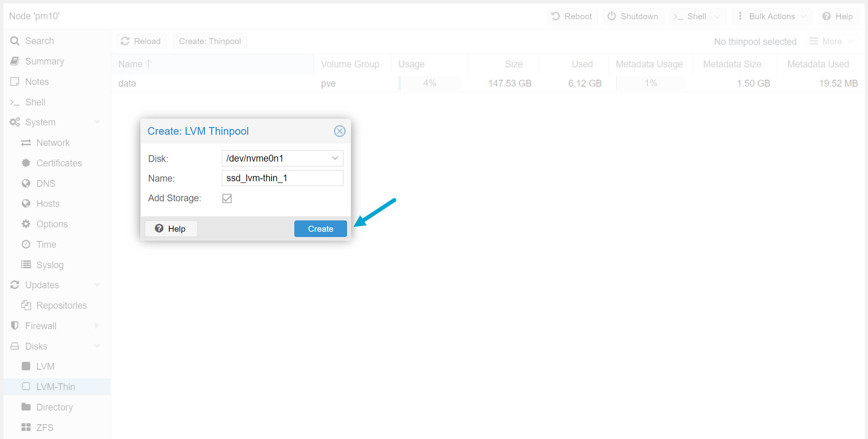Click the Help button in dialog
868x439 pixels.
point(171,229)
